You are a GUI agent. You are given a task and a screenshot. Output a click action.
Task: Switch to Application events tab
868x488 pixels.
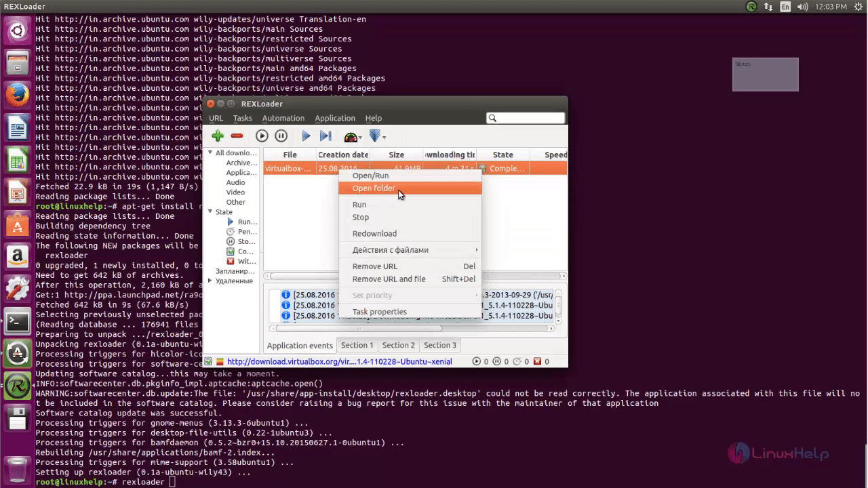[x=300, y=346]
